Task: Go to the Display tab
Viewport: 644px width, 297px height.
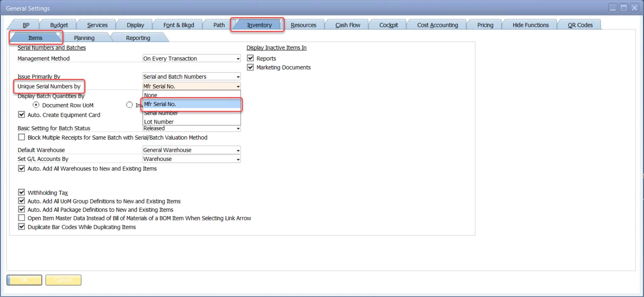Action: point(135,25)
